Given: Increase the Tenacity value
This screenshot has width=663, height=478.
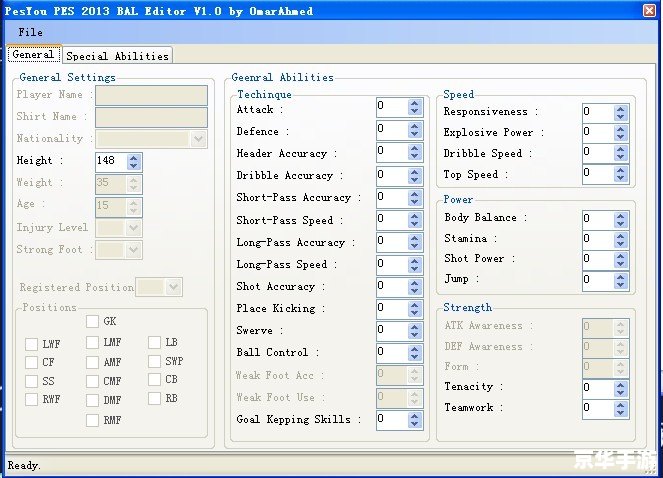Looking at the screenshot, I should pyautogui.click(x=620, y=385).
